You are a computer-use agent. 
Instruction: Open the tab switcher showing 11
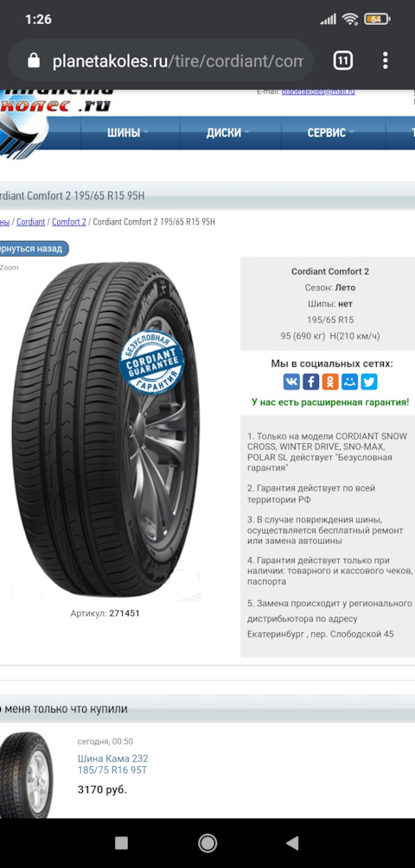[x=343, y=61]
